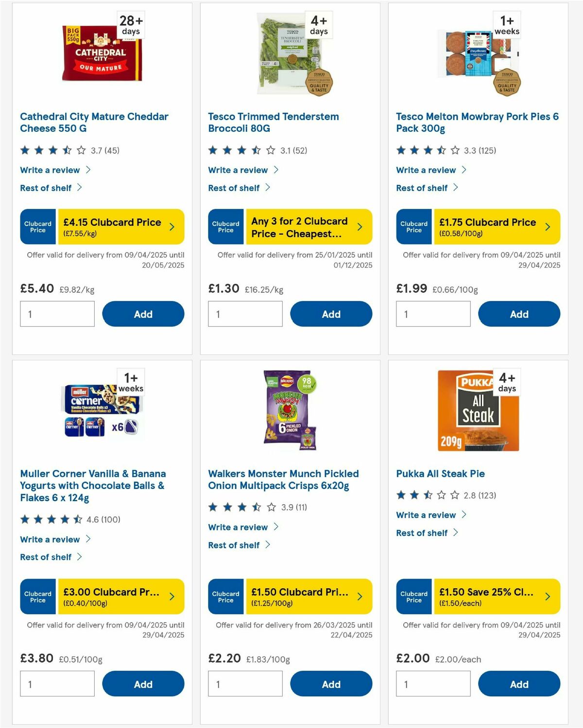This screenshot has width=583, height=728.
Task: Open the Clubcard offer arrow for Melton Mowbray Pork Pies
Action: (548, 226)
